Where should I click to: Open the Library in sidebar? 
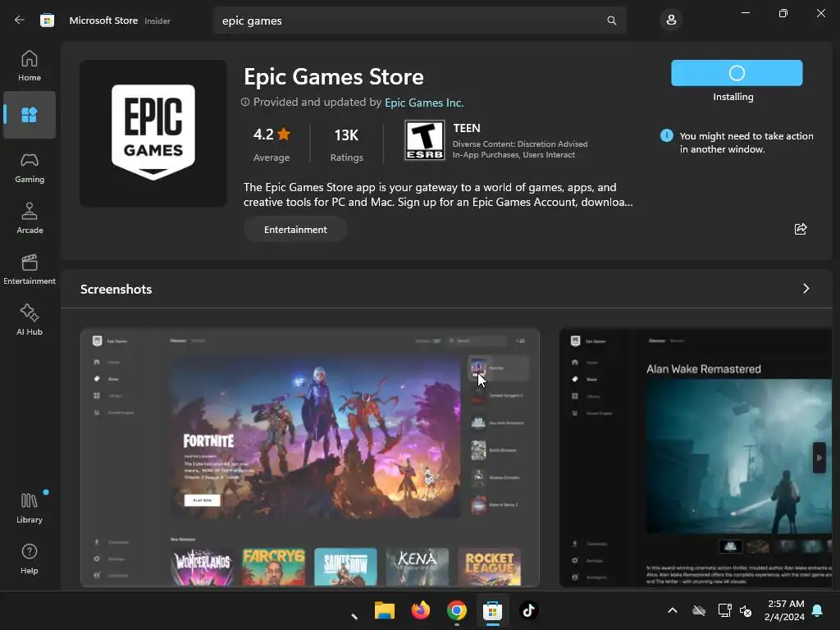click(30, 509)
